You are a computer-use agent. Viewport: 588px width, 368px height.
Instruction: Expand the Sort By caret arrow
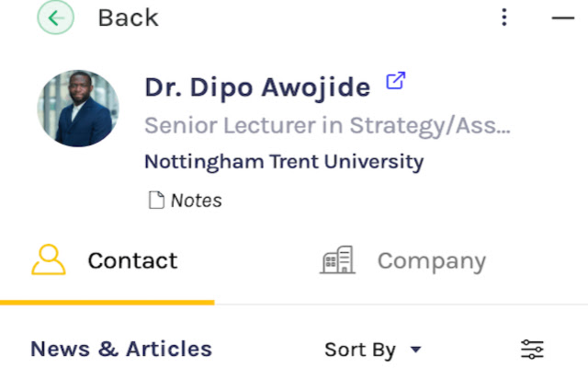415,350
